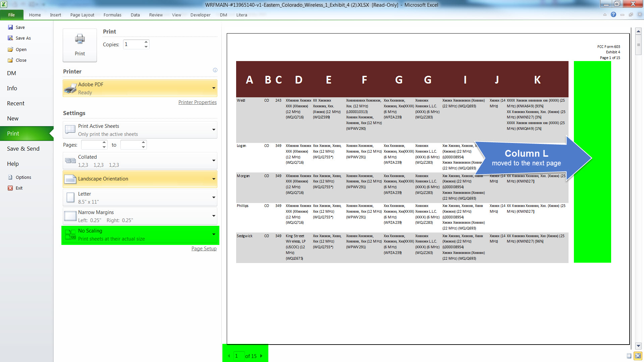Click the Copies input field
The height and width of the screenshot is (362, 644).
[x=133, y=44]
